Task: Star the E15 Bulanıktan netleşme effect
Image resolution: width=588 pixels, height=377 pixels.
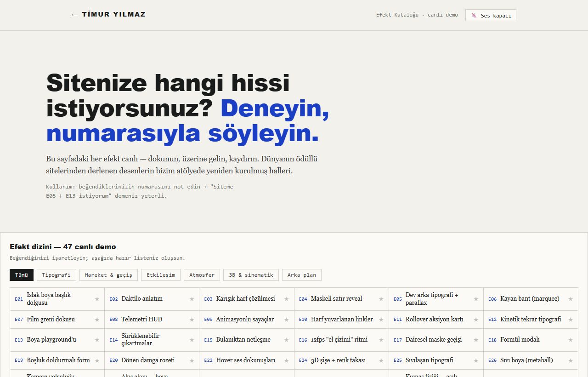Action: coord(286,340)
